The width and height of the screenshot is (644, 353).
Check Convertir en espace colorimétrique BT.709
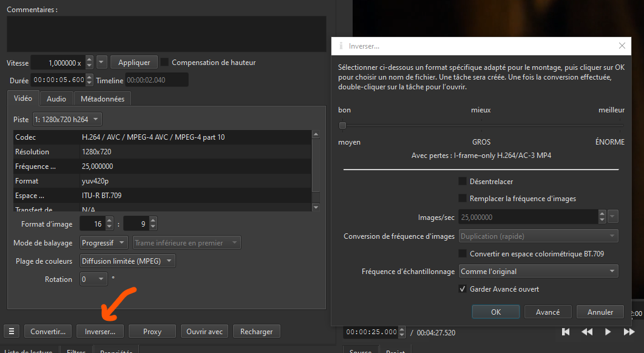(463, 253)
